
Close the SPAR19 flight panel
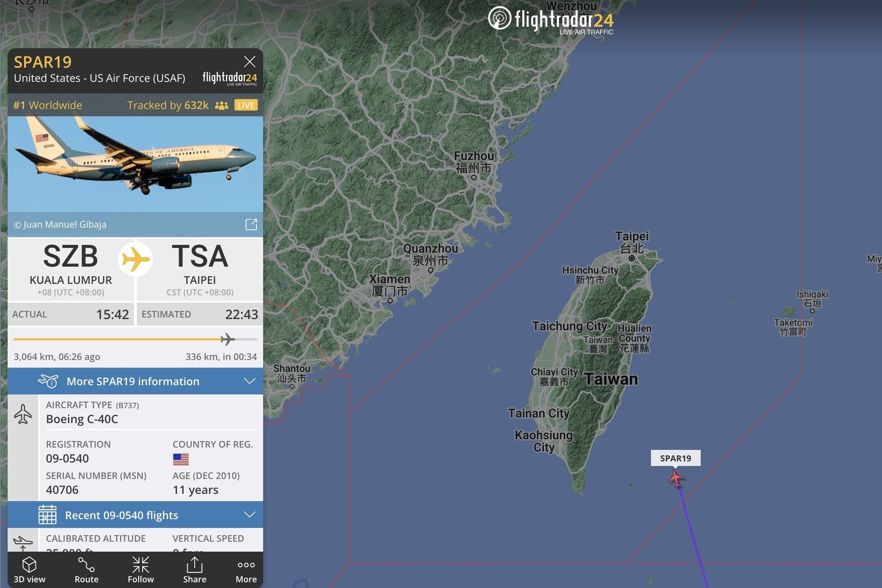point(250,62)
